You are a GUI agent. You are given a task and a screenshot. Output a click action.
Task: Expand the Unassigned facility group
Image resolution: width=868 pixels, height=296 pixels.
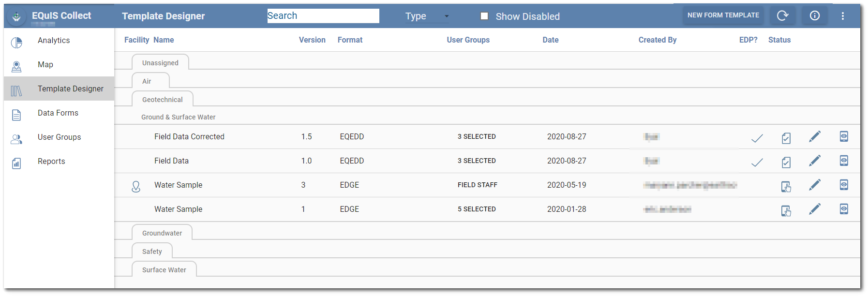pyautogui.click(x=160, y=63)
